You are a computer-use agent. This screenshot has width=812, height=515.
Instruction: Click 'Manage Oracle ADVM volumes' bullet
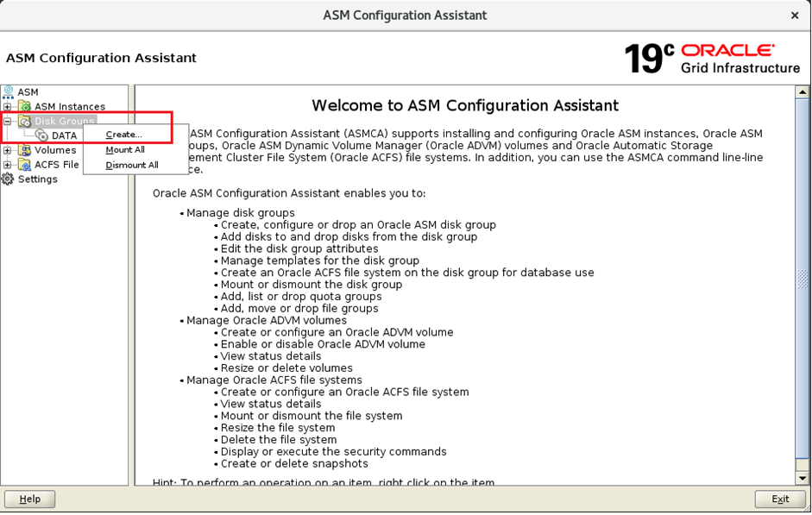[266, 320]
